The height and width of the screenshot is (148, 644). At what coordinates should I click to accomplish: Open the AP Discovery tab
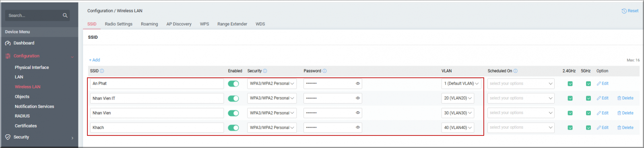[179, 24]
